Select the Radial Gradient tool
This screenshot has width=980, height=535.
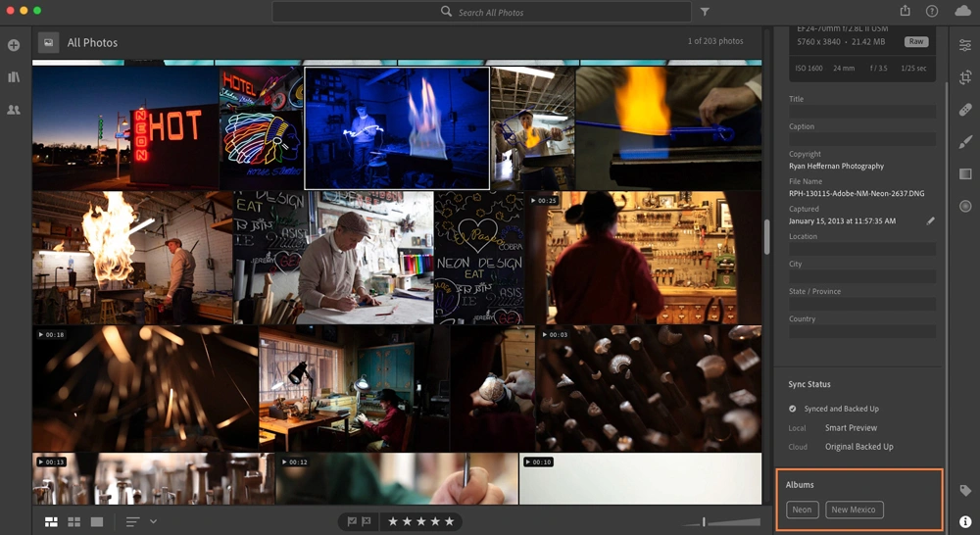[x=965, y=206]
